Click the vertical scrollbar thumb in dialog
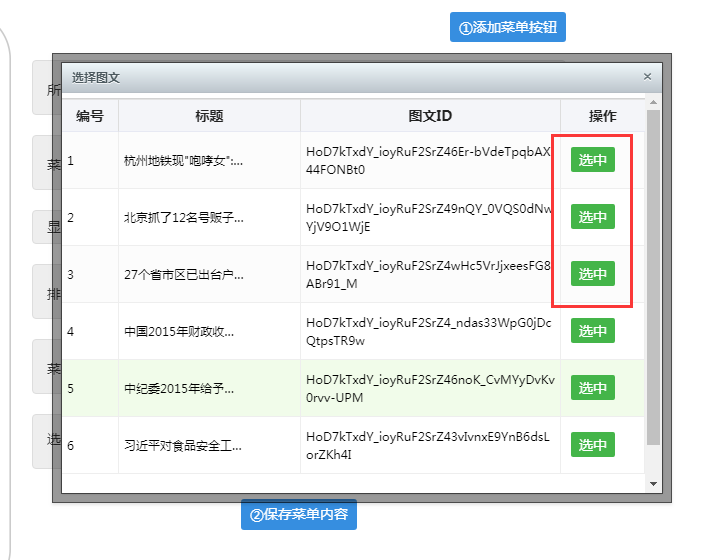 [654, 280]
